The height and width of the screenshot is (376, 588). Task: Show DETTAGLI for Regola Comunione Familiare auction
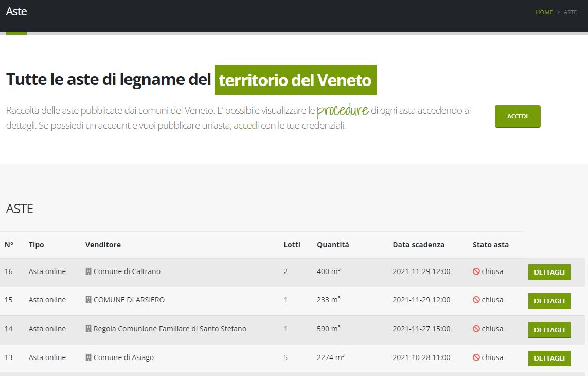[549, 330]
